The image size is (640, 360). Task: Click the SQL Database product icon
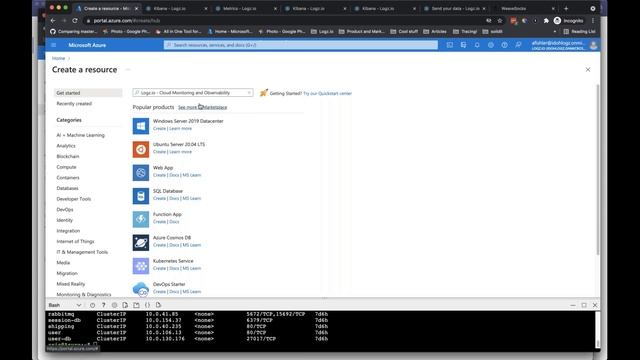coord(141,196)
